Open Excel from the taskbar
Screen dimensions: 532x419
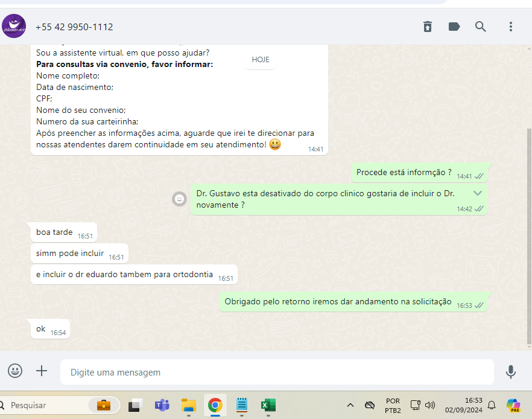(268, 405)
